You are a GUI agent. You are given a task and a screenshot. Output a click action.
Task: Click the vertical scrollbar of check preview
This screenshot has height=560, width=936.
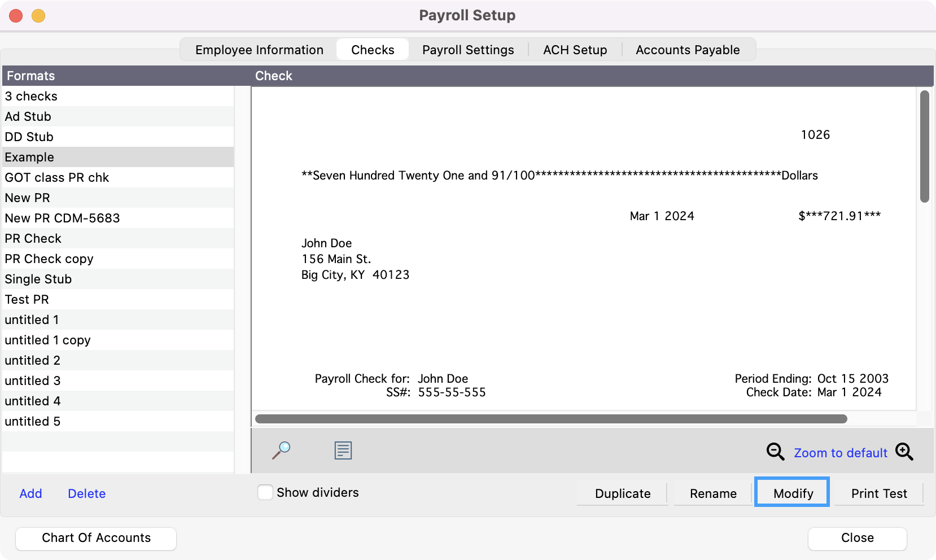coord(924,147)
